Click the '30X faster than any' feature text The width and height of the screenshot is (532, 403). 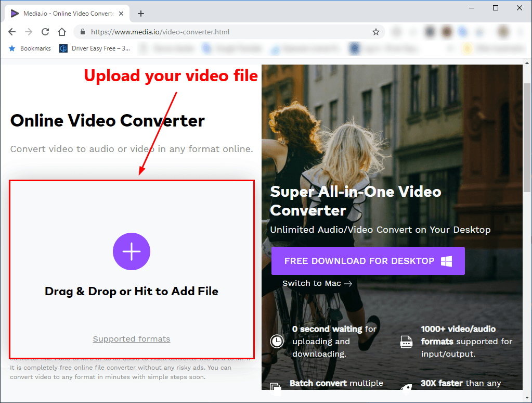461,383
